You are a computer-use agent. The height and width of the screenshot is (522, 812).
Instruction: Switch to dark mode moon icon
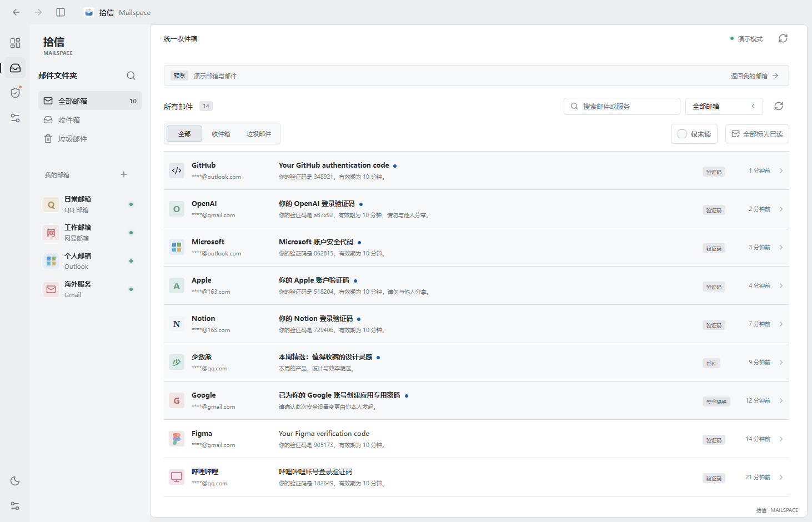(15, 481)
